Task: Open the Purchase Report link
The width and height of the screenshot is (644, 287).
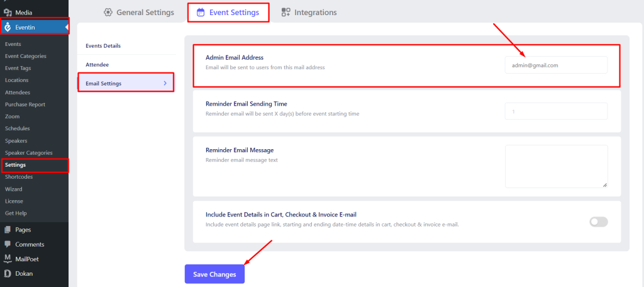Action: click(x=25, y=104)
